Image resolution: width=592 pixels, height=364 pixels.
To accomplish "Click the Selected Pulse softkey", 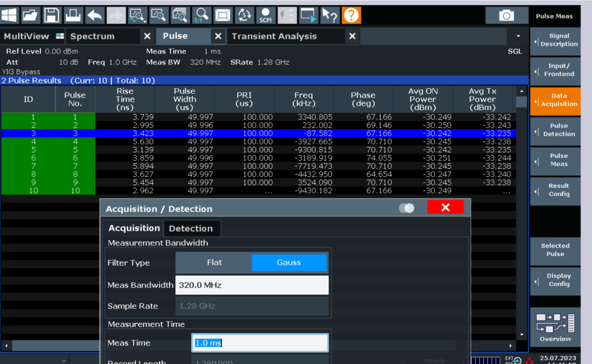I will pos(555,250).
